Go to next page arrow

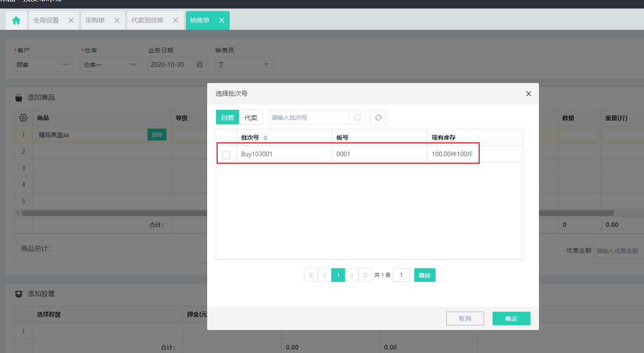point(352,275)
